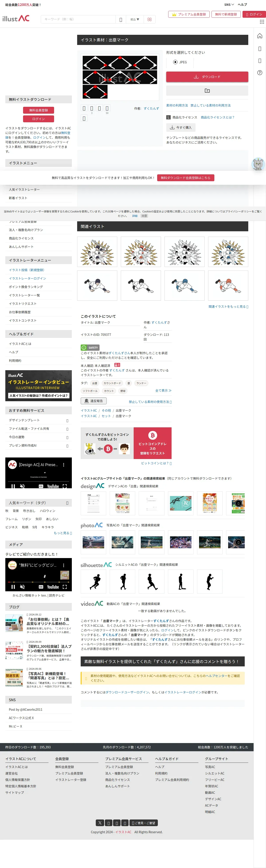Image resolution: width=266 pixels, height=868 pixels.
Task: Pause the Design AC AI Presentation video
Action: pyautogui.click(x=13, y=486)
